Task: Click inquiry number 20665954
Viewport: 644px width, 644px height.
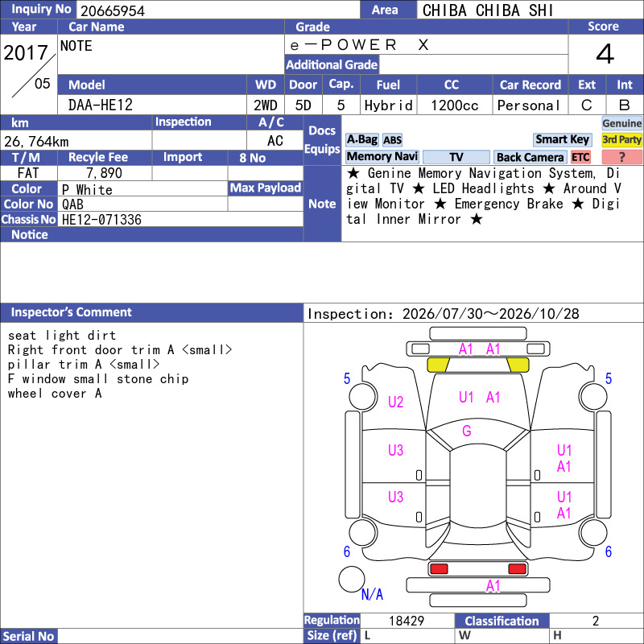Action: click(x=113, y=11)
